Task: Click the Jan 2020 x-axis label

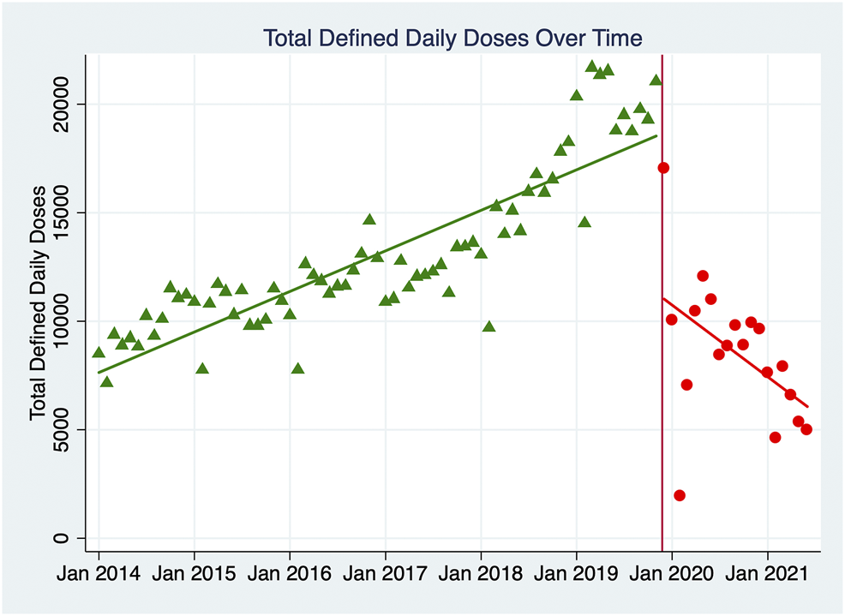Action: click(672, 571)
